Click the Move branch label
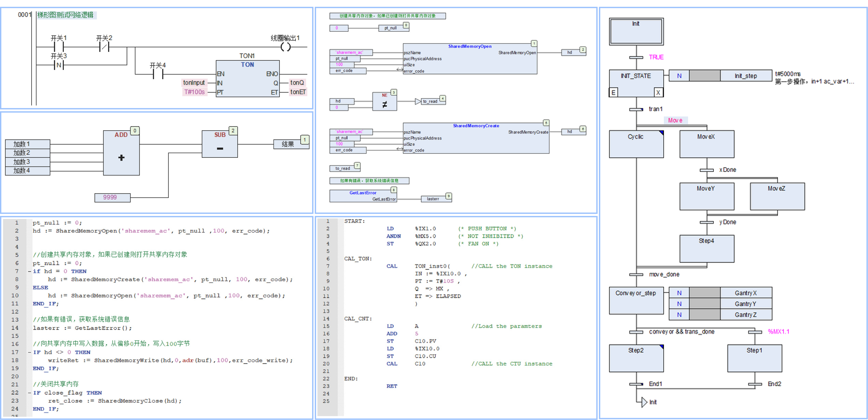This screenshot has width=868, height=420. 675,120
